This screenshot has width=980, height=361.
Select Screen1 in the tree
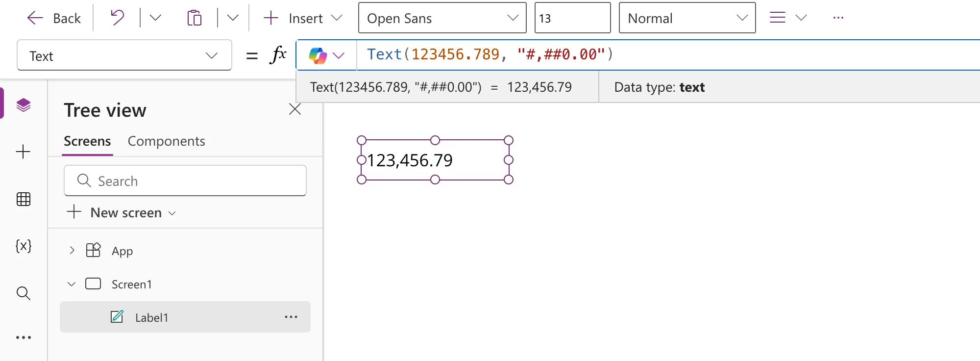coord(131,284)
